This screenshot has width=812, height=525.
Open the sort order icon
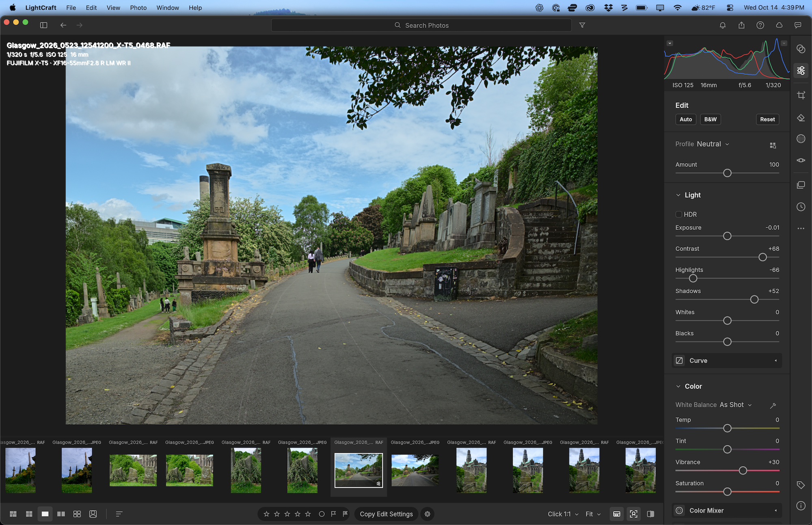119,514
